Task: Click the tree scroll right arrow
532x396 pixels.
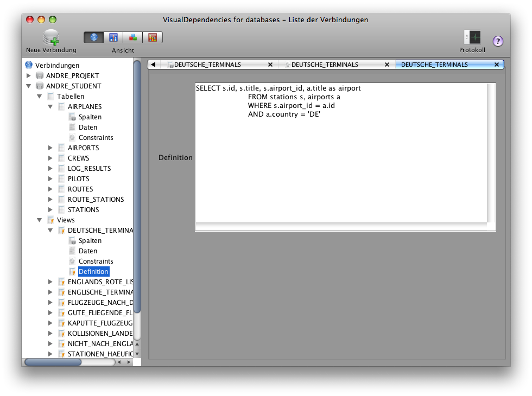Action: click(129, 362)
